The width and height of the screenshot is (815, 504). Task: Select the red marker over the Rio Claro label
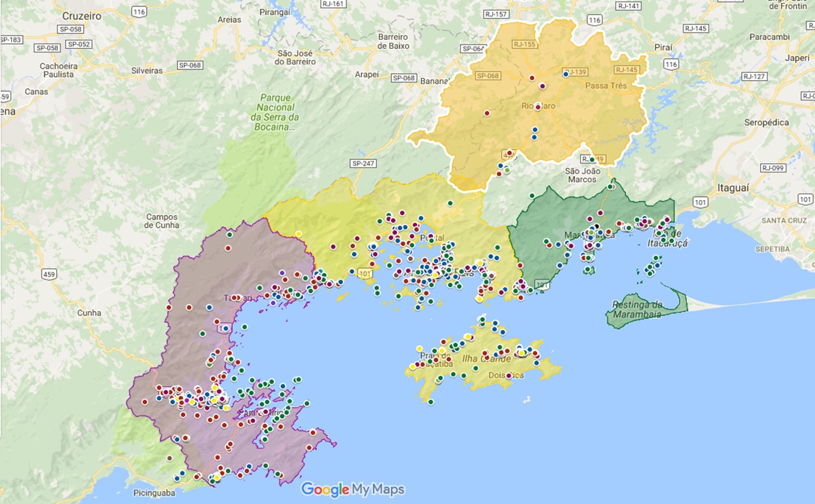tap(537, 107)
